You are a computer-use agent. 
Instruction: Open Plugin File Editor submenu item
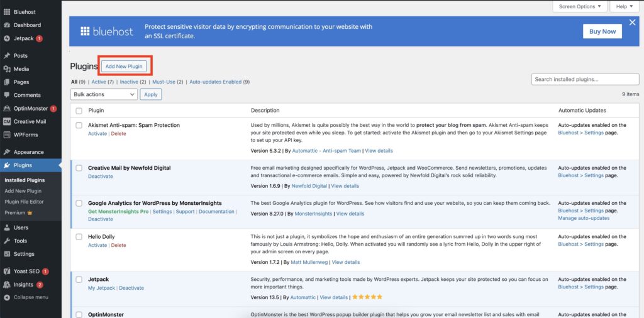coord(25,202)
